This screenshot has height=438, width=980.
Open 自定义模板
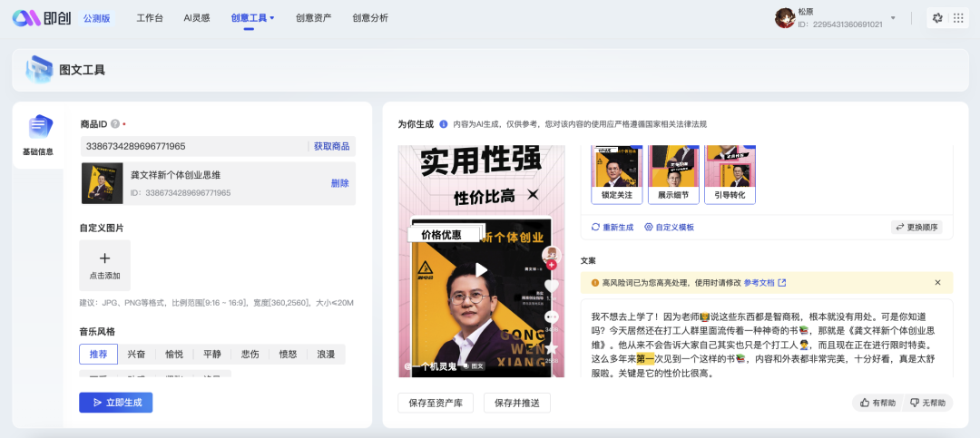tap(669, 227)
